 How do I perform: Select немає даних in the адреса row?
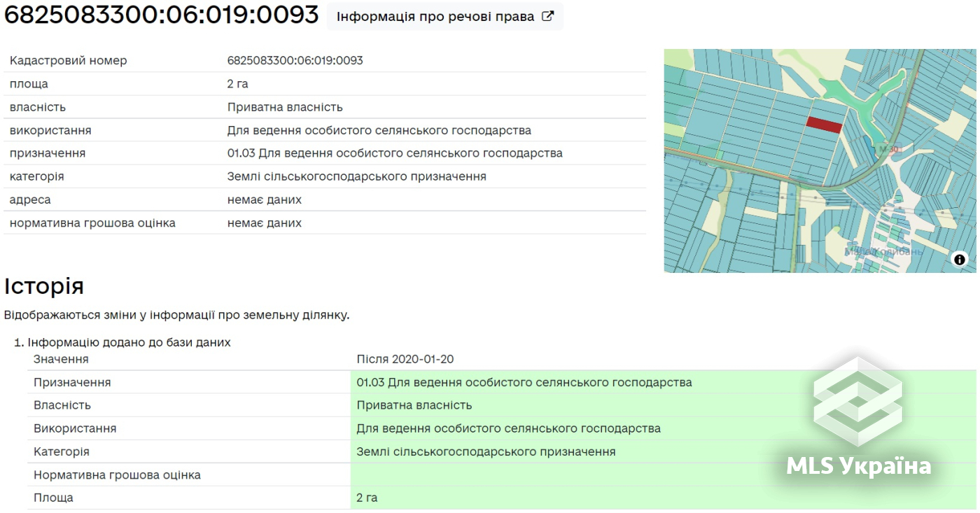(x=265, y=199)
